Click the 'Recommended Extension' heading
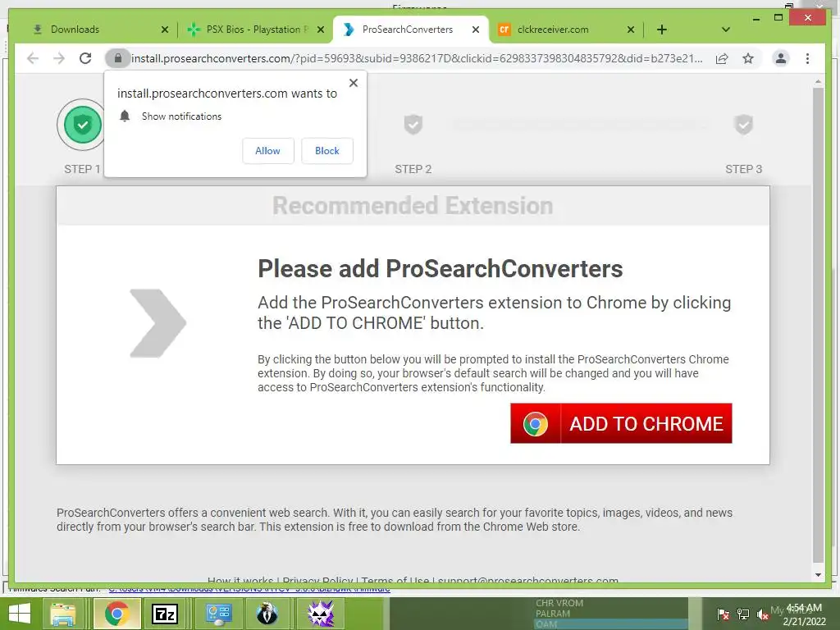The image size is (840, 630). pyautogui.click(x=413, y=206)
